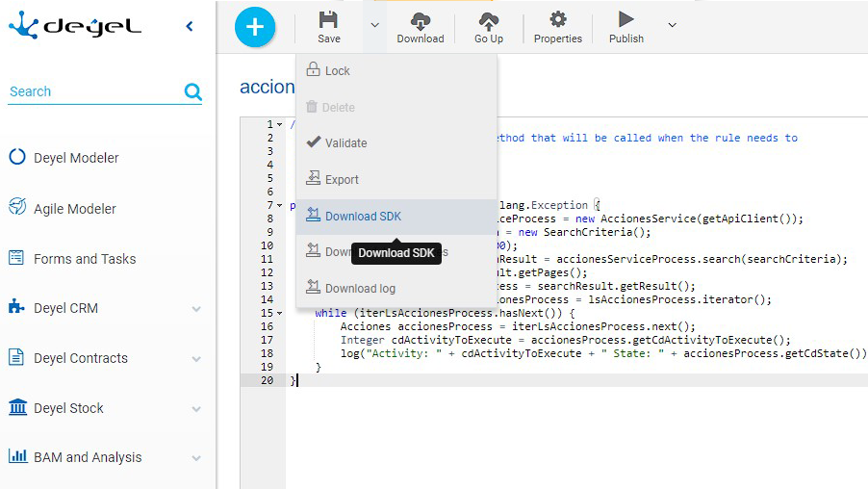Expand the BAM and Analysis submenu chevron
The width and height of the screenshot is (868, 489).
[x=196, y=458]
